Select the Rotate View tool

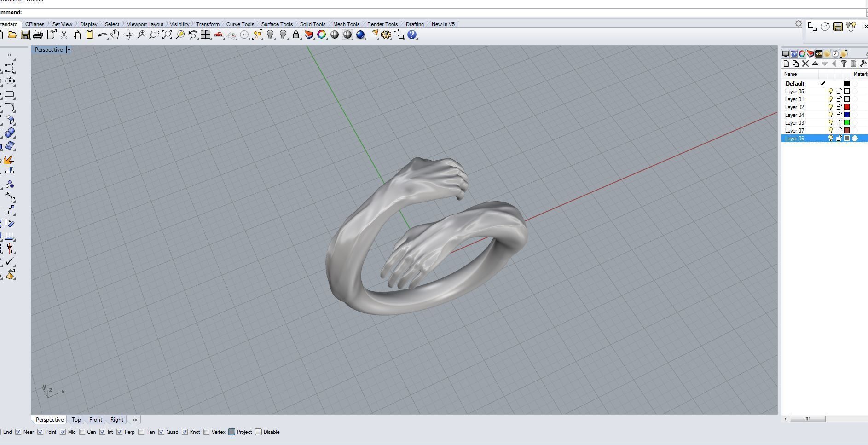click(x=128, y=35)
